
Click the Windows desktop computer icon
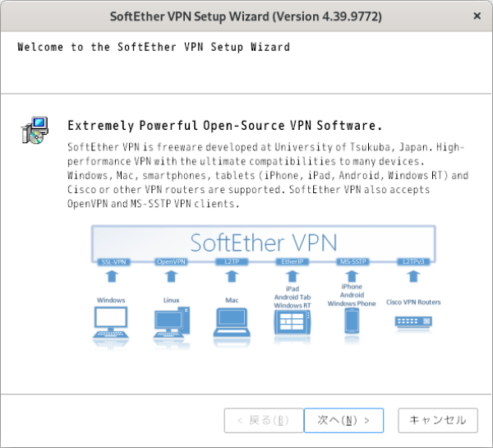111,324
